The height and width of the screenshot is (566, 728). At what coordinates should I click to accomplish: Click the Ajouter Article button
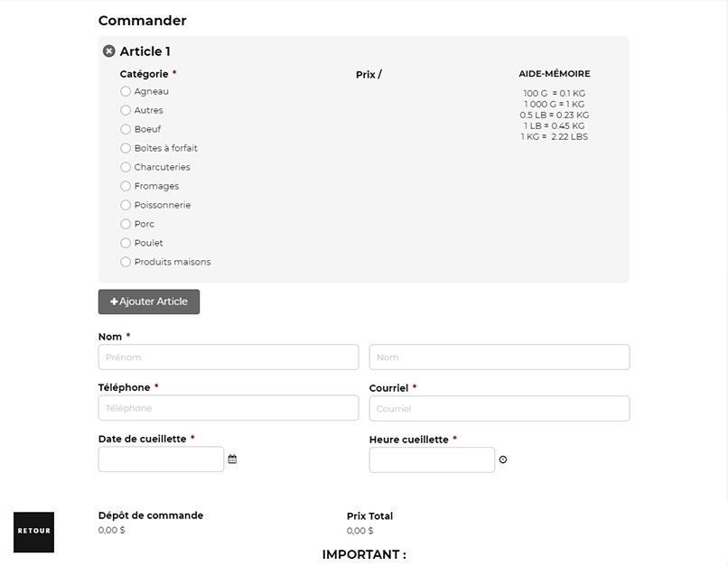click(149, 302)
